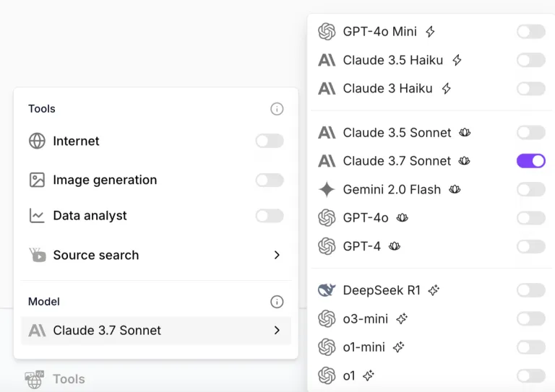555x392 pixels.
Task: Disable the Claude 3.7 Sonnet toggle
Action: (531, 161)
